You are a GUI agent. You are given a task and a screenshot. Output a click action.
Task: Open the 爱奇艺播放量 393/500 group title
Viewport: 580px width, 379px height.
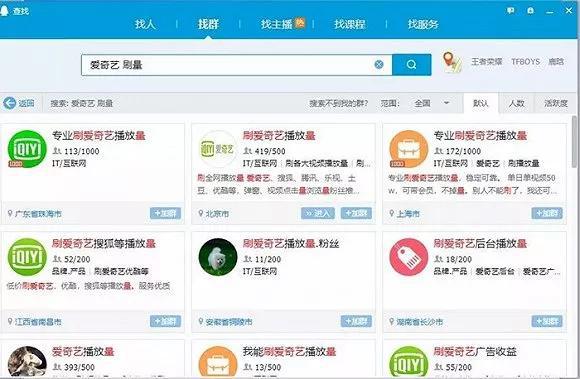(x=83, y=352)
